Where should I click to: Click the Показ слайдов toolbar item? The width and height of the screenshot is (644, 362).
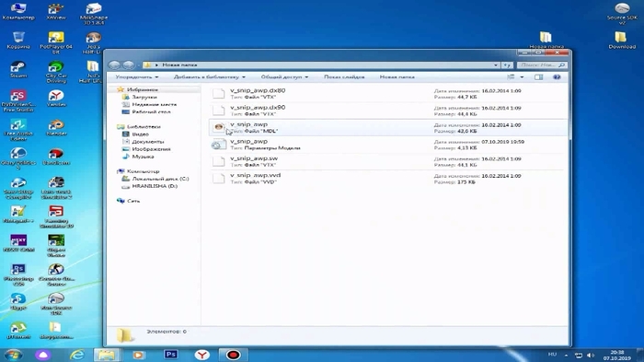(x=344, y=77)
